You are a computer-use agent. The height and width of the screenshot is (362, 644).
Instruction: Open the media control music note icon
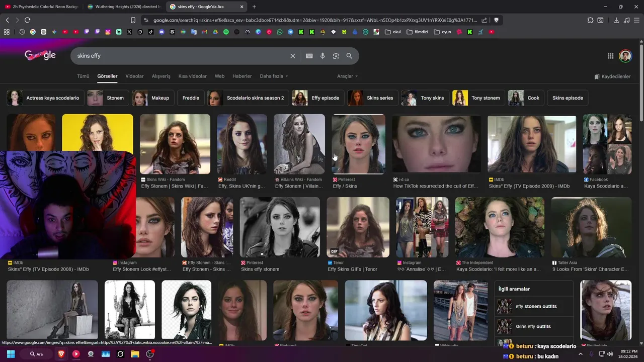[626, 20]
